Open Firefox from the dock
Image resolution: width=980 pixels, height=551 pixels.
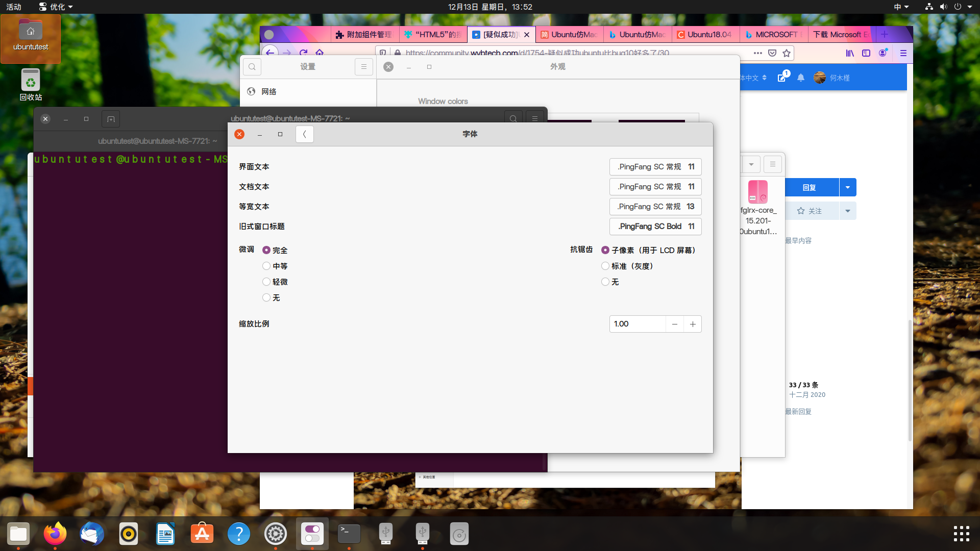[55, 534]
